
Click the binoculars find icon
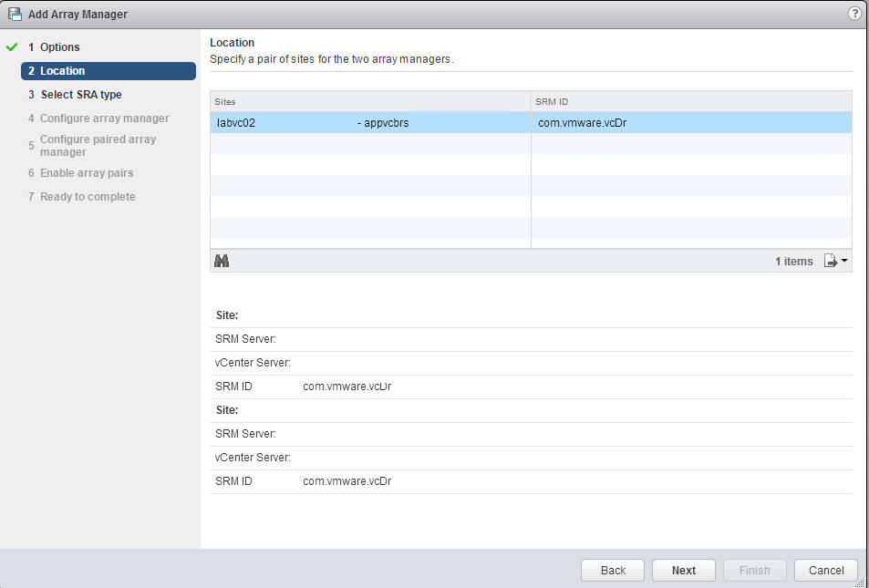tap(222, 261)
